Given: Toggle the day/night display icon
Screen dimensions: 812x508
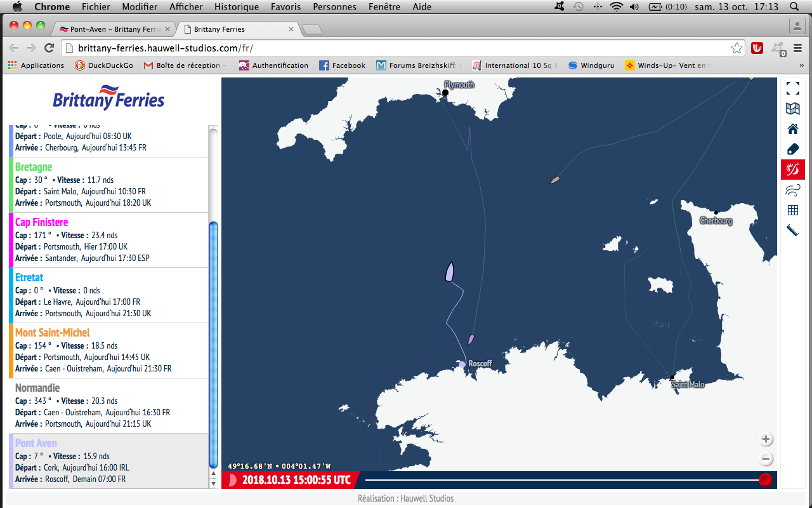Looking at the screenshot, I should [792, 170].
